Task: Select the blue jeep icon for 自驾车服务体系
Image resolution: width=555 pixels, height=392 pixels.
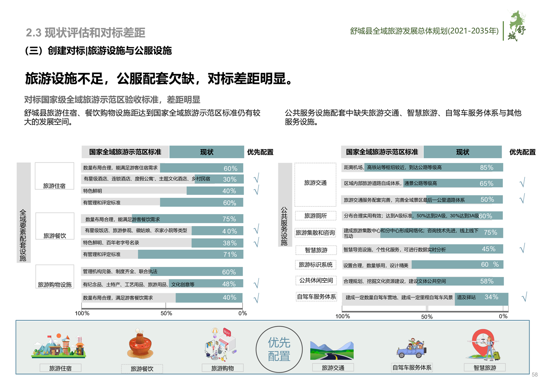Action: (x=412, y=348)
